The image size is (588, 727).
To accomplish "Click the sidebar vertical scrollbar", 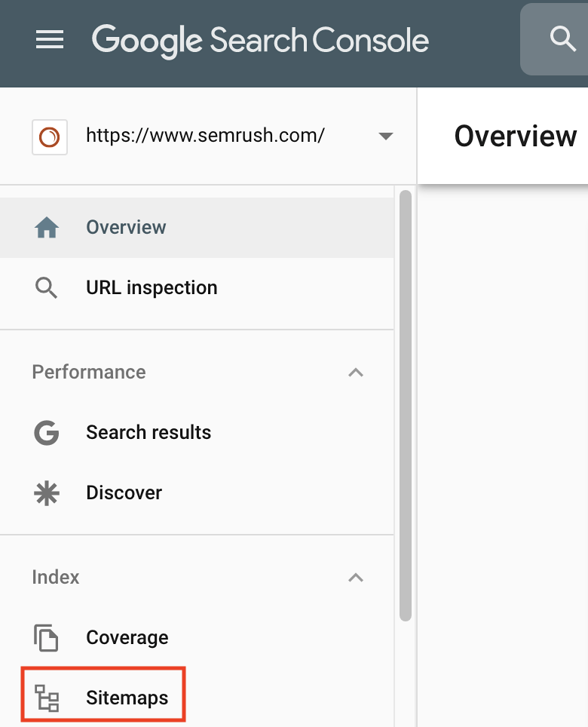I will pos(406,406).
